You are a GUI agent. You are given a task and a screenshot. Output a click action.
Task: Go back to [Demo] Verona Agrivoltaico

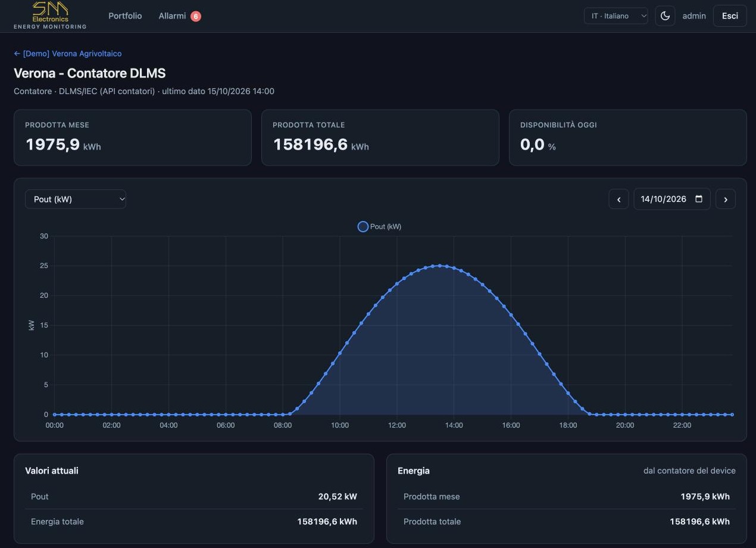(68, 54)
